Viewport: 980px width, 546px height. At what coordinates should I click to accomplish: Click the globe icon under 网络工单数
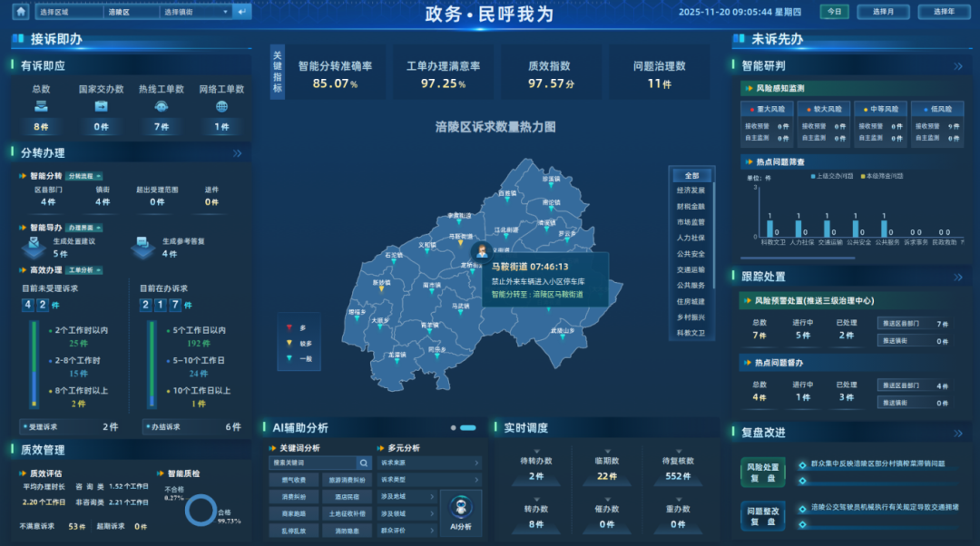coord(221,107)
